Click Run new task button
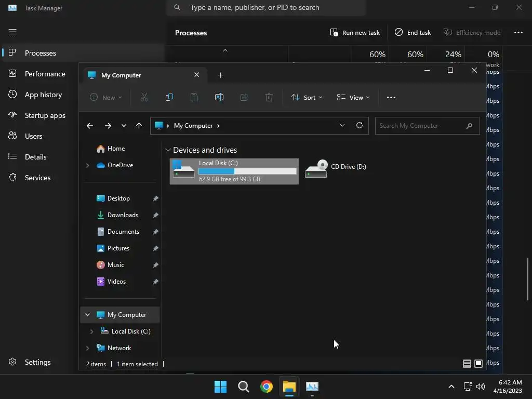The height and width of the screenshot is (399, 532). [355, 33]
